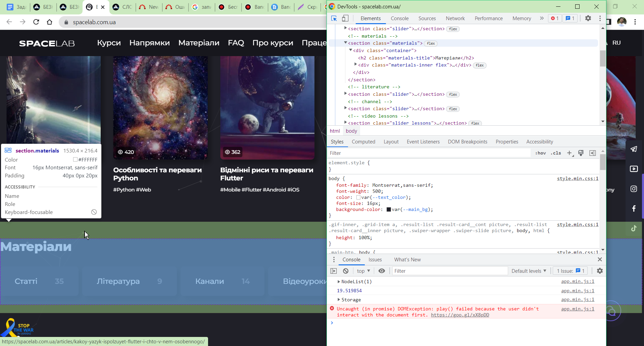Open the Event Listeners pane
This screenshot has width=644, height=346.
point(423,142)
